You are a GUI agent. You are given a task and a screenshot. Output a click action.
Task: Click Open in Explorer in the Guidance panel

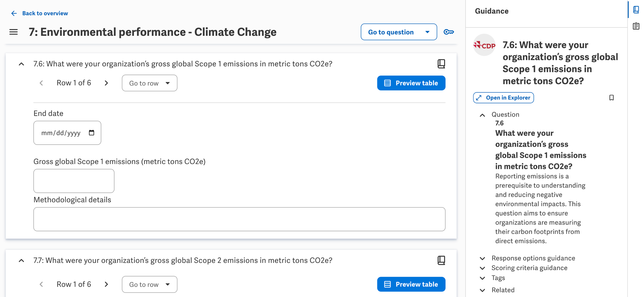point(503,98)
